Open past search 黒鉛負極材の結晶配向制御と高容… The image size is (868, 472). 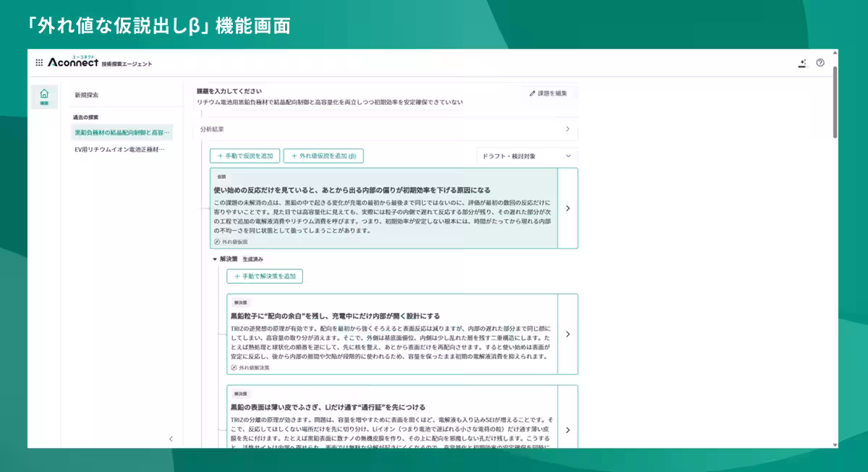point(122,132)
